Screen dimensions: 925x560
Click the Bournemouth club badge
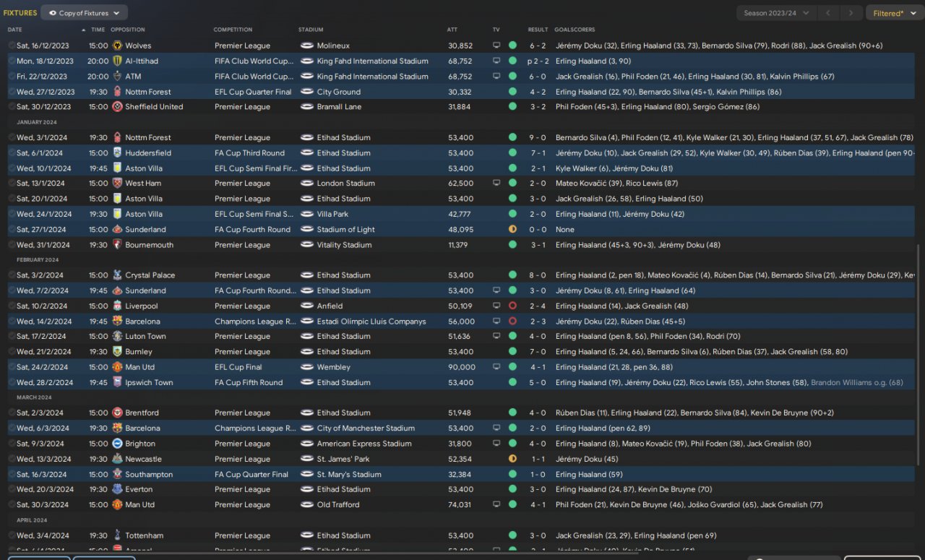[117, 245]
